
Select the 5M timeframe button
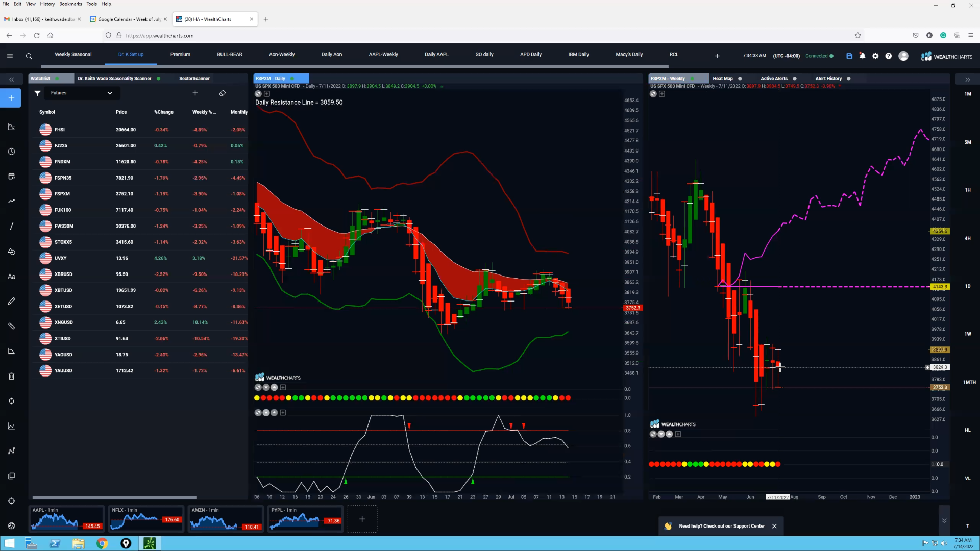click(968, 142)
